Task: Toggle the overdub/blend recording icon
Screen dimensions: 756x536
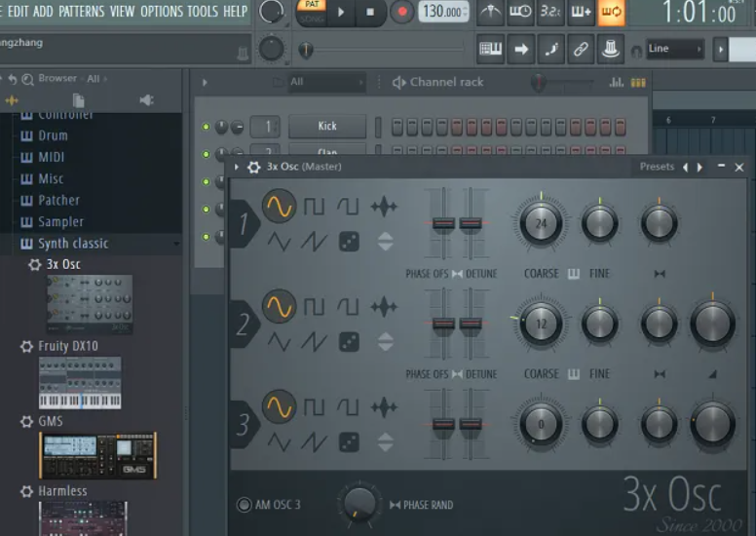Action: pyautogui.click(x=581, y=12)
